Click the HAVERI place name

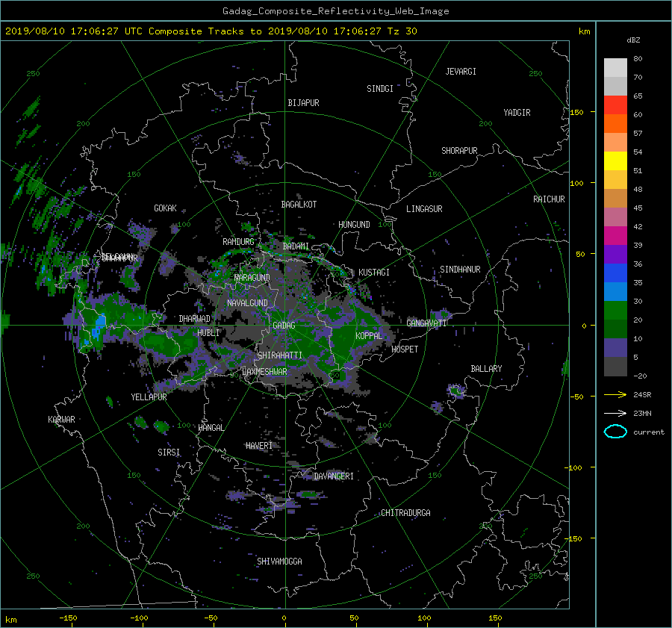pos(259,446)
